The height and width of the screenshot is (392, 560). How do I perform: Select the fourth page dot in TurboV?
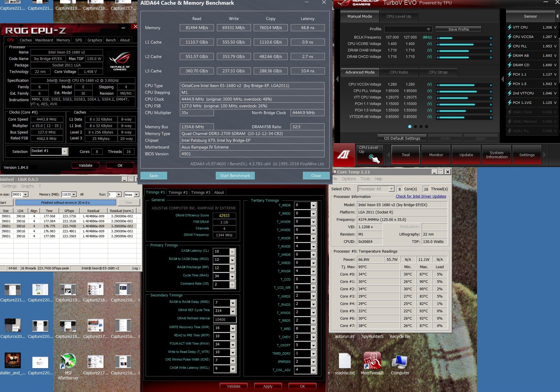point(426,126)
